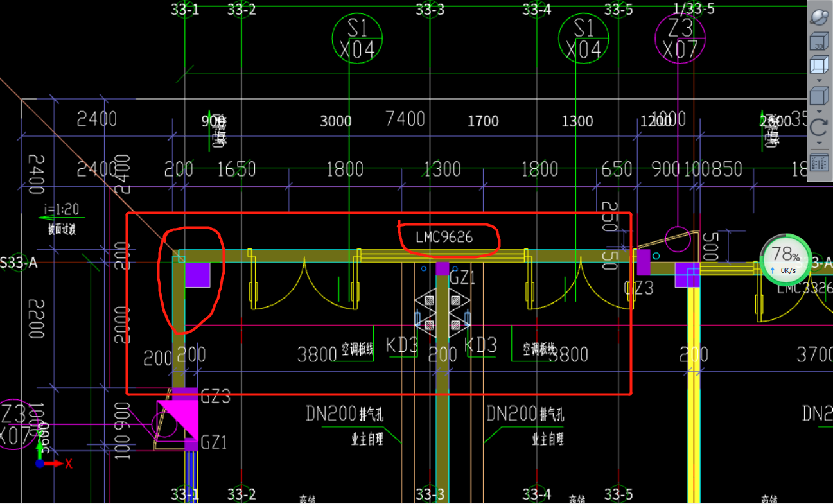833x504 pixels.
Task: Click the top 33-4 axis label
Action: [536, 10]
